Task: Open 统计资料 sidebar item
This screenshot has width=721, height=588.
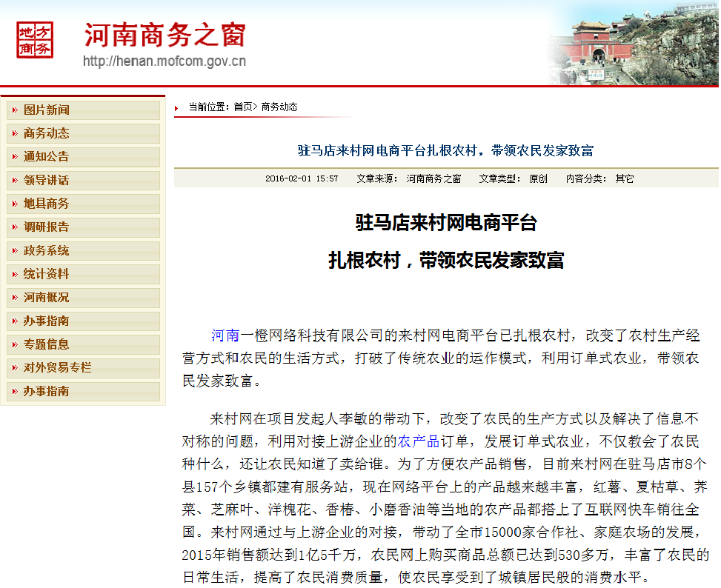Action: pyautogui.click(x=83, y=274)
